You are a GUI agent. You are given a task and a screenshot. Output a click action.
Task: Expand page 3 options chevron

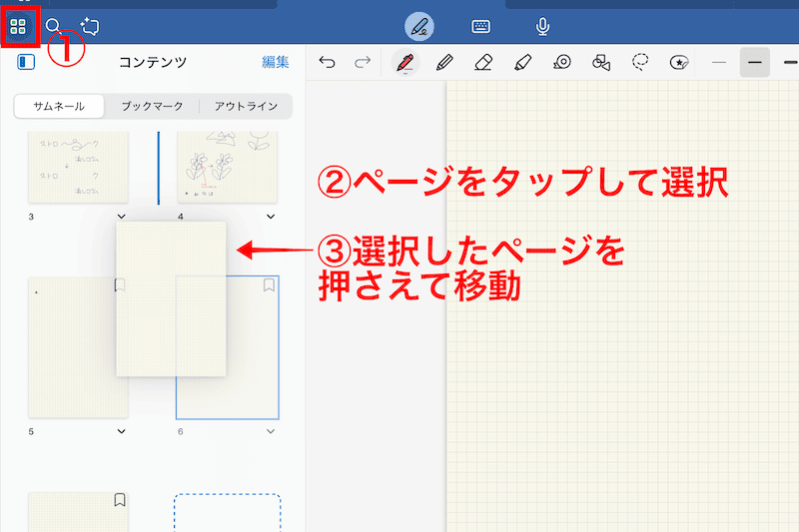[121, 216]
